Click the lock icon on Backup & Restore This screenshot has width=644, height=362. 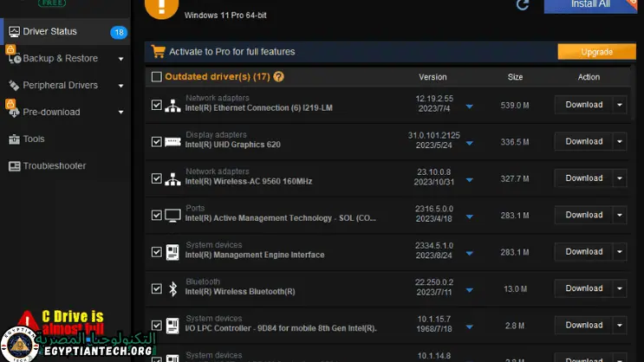coord(10,49)
